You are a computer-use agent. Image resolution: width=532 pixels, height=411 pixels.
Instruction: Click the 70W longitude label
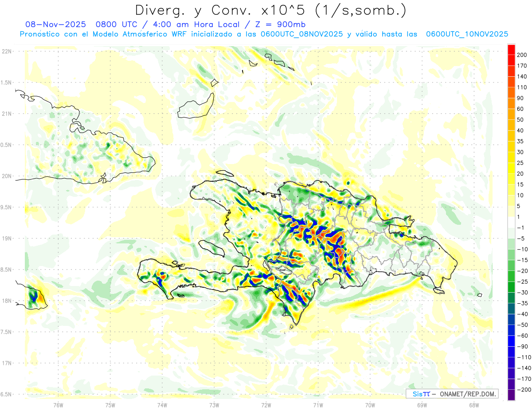tap(370, 405)
